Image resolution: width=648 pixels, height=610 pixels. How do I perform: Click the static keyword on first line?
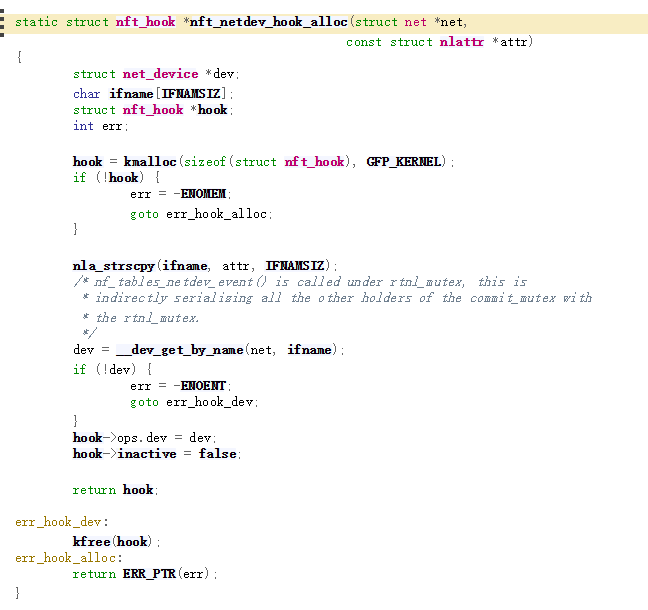[x=36, y=22]
